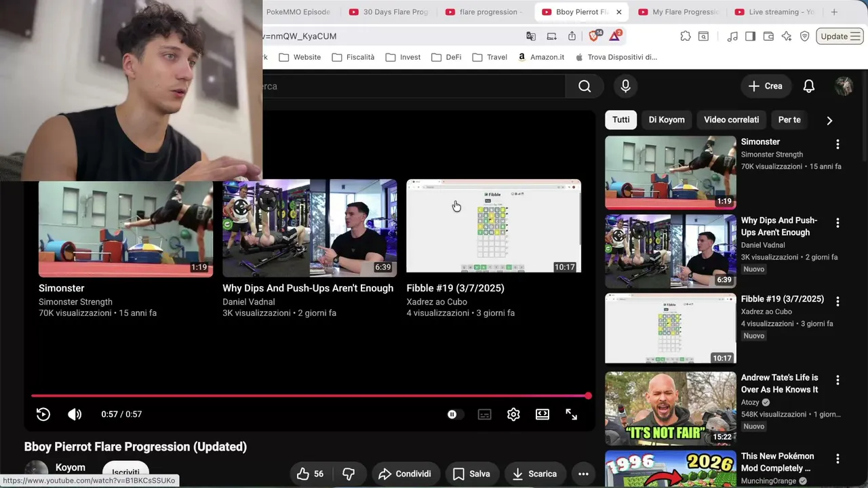Open the player settings gear
The height and width of the screenshot is (488, 868).
click(x=513, y=414)
